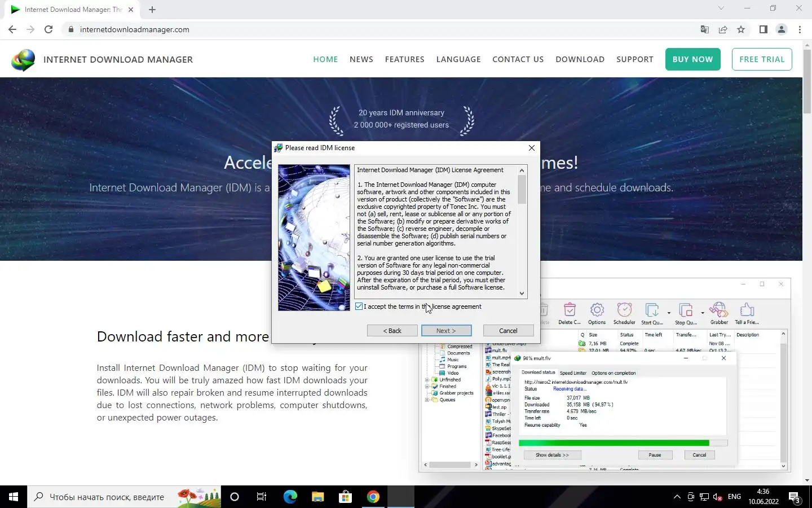Open Cortana from the taskbar

click(235, 497)
